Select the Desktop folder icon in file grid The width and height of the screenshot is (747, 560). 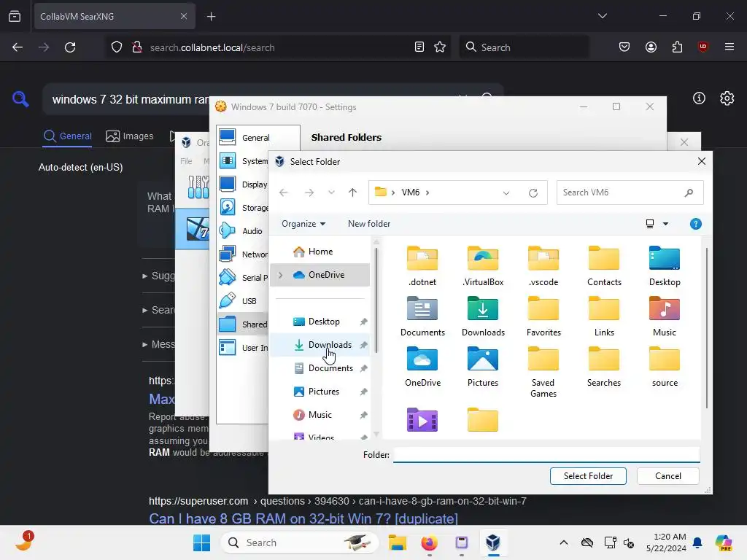pos(665,265)
